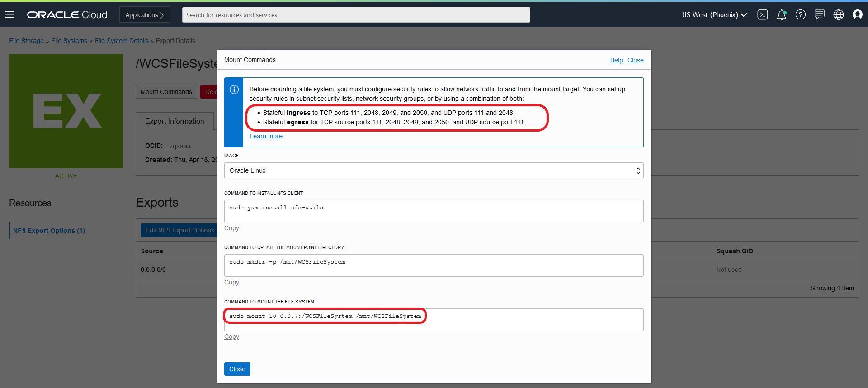Click the Source column header
868x388 pixels.
pyautogui.click(x=152, y=251)
